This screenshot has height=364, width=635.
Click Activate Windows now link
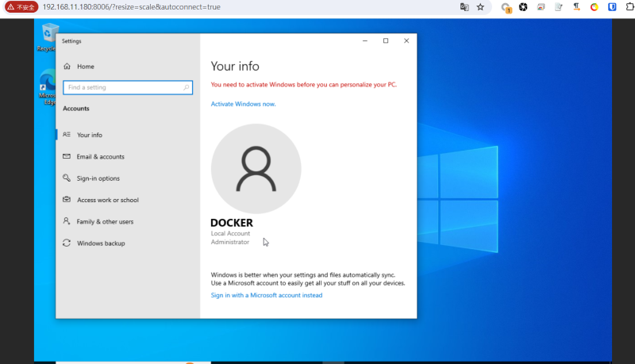pyautogui.click(x=243, y=104)
